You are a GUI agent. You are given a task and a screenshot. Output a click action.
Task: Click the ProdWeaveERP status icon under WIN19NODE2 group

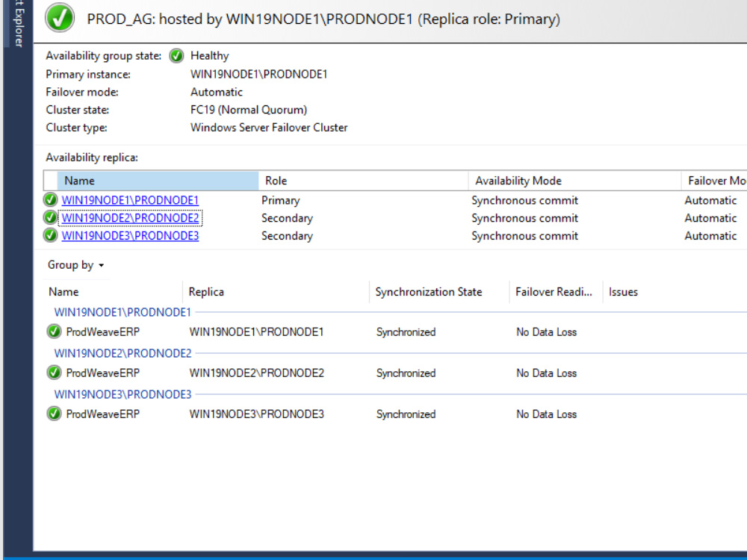pos(55,373)
